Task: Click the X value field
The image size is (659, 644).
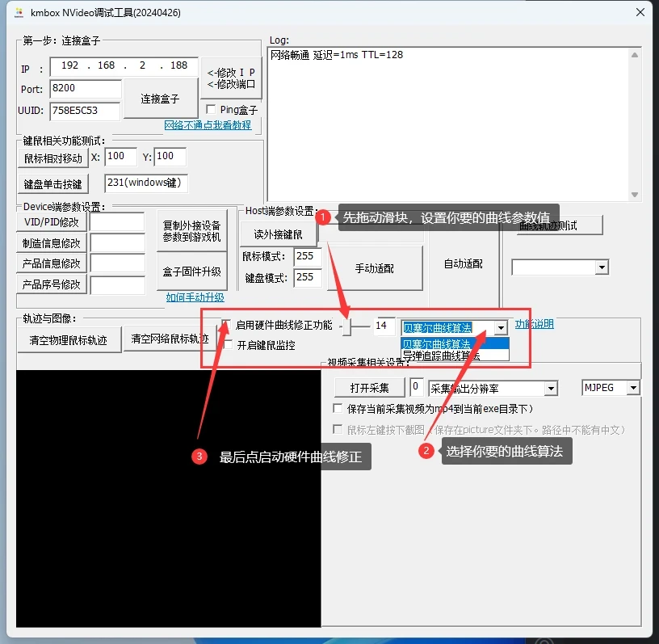Action: pyautogui.click(x=120, y=157)
